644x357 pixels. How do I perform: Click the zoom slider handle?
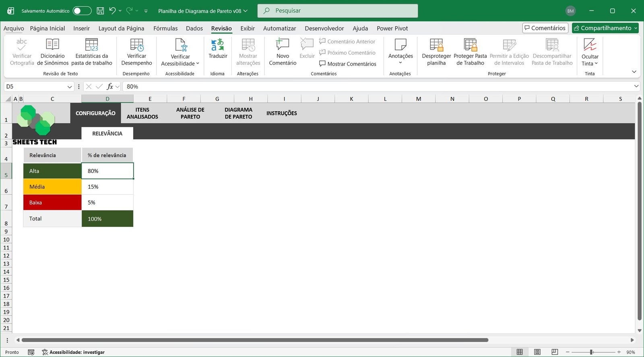(592, 352)
